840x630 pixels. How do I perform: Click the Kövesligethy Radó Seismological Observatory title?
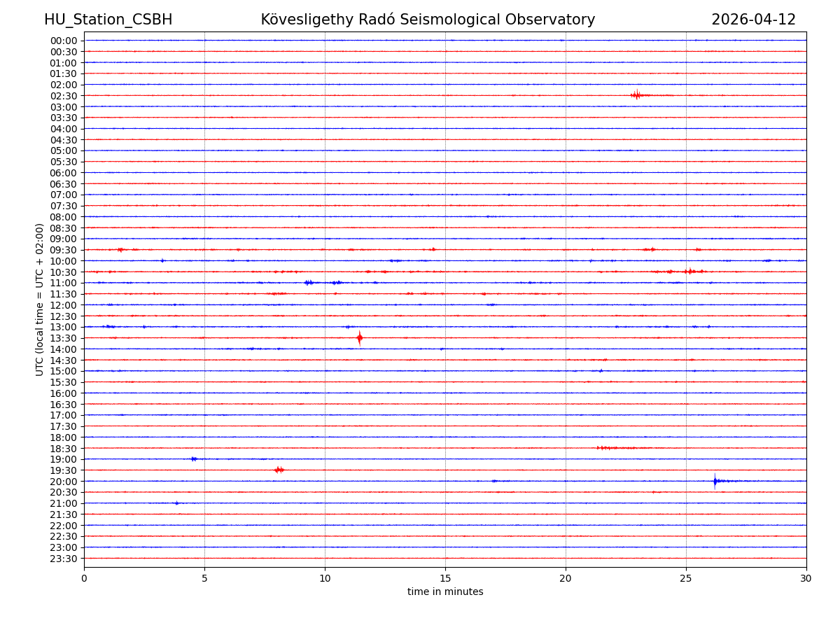tap(428, 20)
